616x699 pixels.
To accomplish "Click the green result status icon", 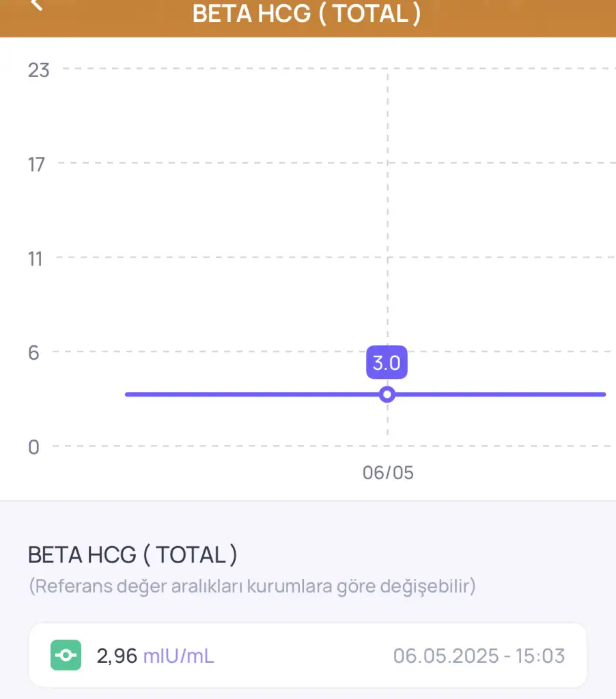I will click(66, 655).
